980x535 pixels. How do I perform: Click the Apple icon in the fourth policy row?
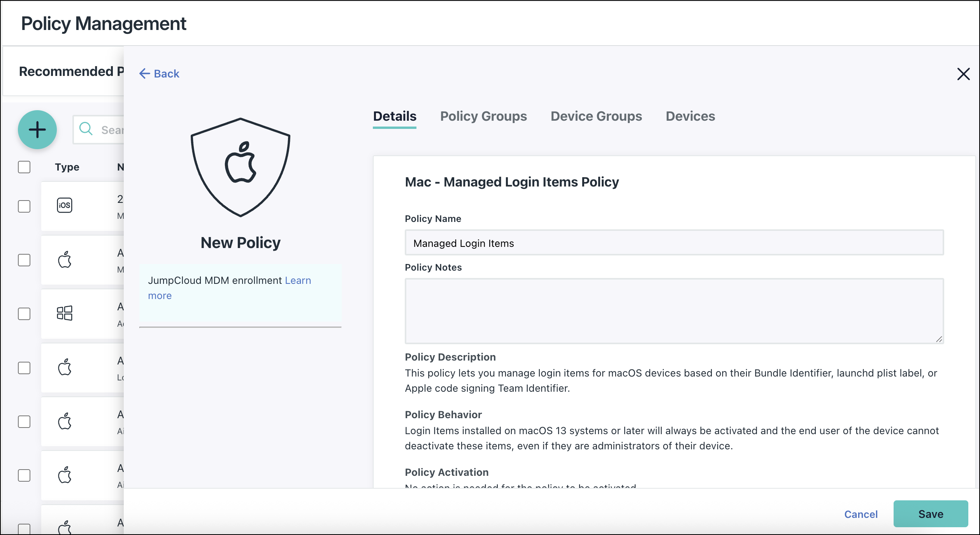(x=65, y=368)
